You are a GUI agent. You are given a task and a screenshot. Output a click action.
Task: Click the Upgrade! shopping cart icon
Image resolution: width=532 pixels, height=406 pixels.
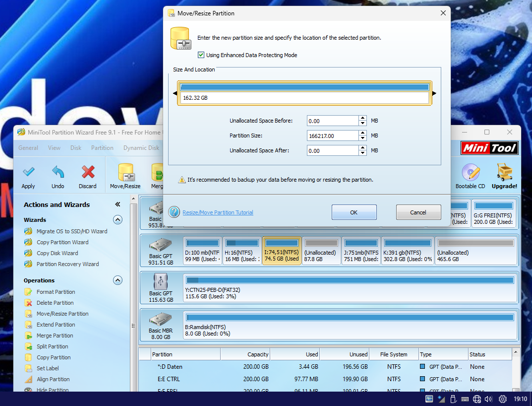tap(505, 172)
